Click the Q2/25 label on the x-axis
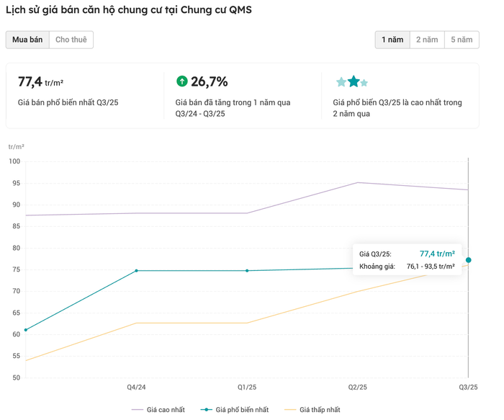This screenshot has width=504, height=420. 358,388
